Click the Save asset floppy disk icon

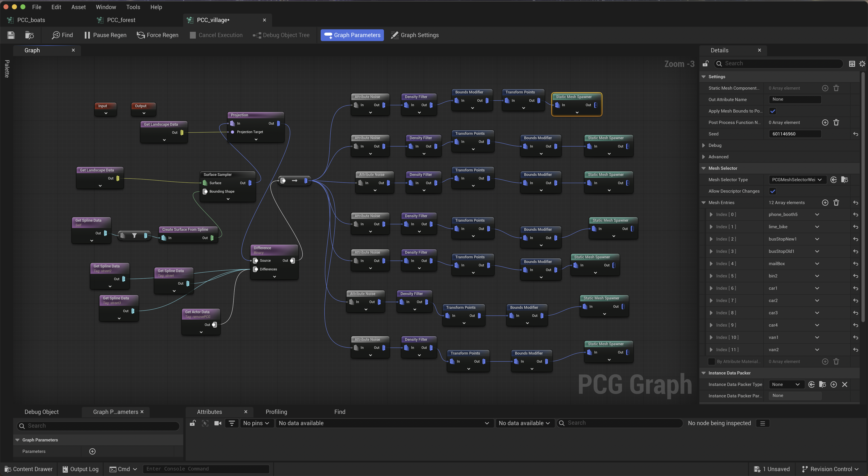point(11,35)
